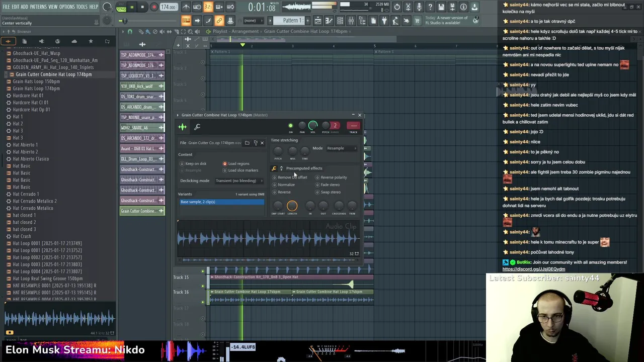Enable the Normalize option
This screenshot has width=644, height=362.
tap(284, 185)
